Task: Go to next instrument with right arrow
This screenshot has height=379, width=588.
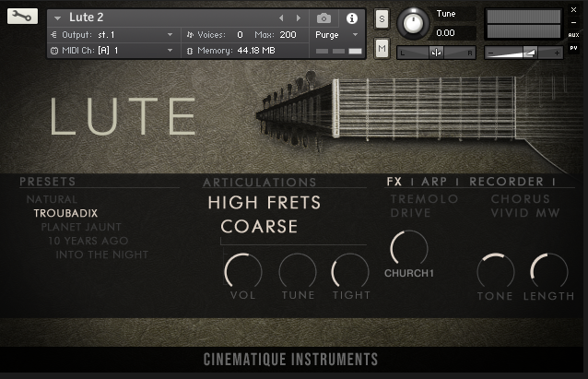Action: (x=299, y=18)
